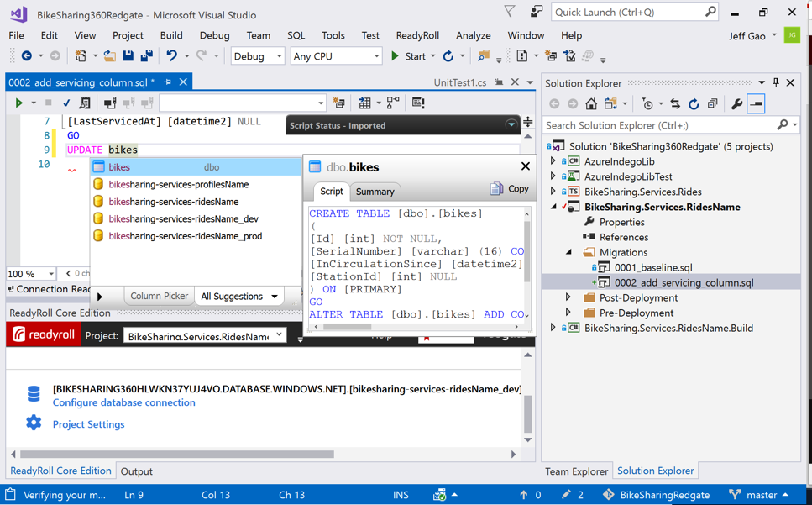Click the refresh icon next to Start
Screen dimensions: 812x505
tap(448, 56)
